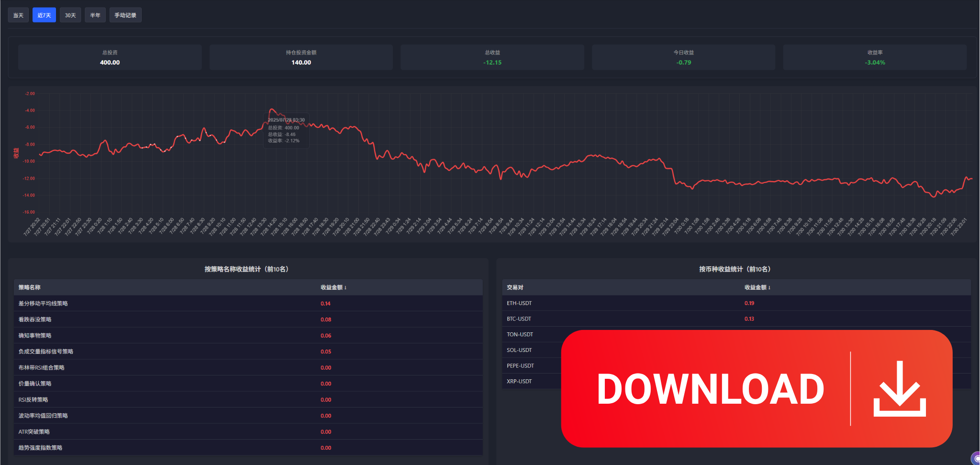
Task: Click the 交易对 column header
Action: pyautogui.click(x=514, y=287)
